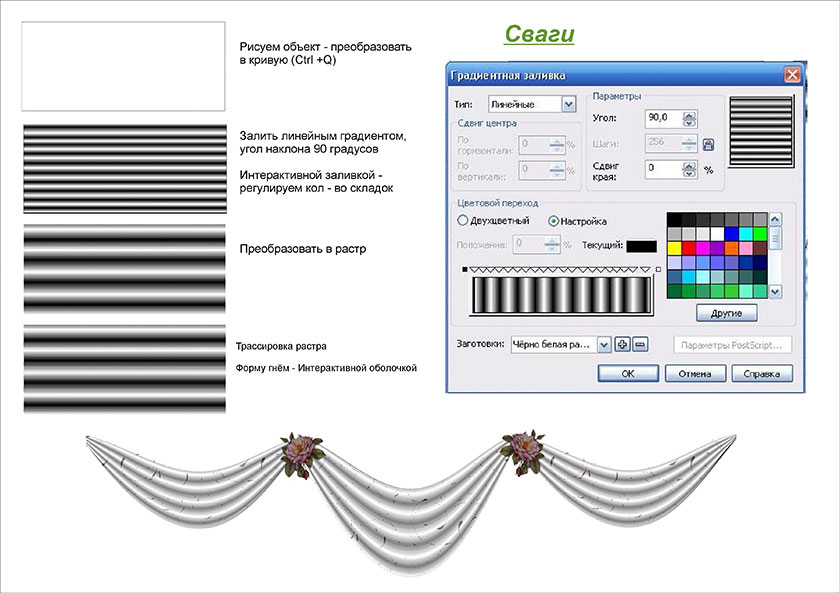Expand the Заготовки presets dropdown
Viewport: 840px width, 593px height.
603,345
